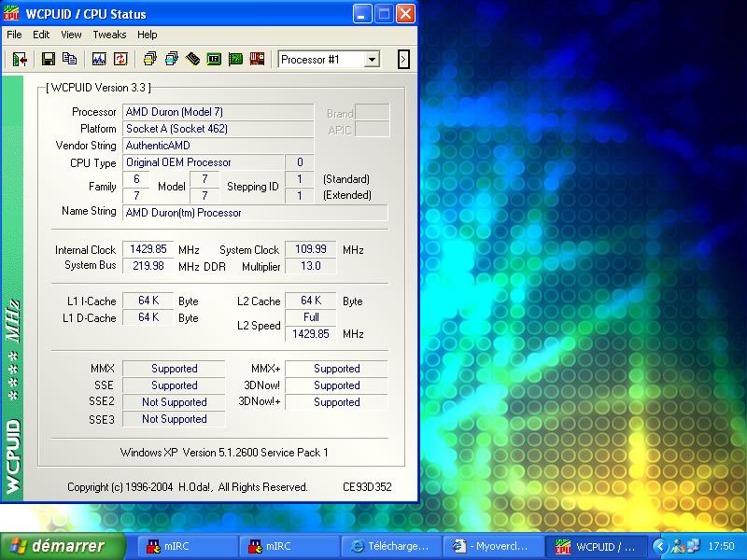Switch to the Myovercl... taskbar window

(x=492, y=546)
